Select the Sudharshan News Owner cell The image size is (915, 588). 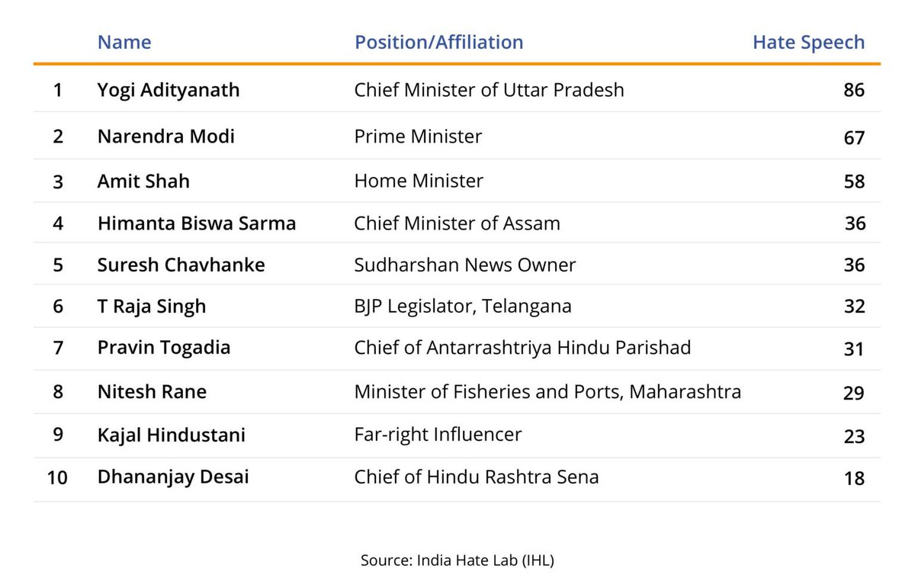pos(465,265)
